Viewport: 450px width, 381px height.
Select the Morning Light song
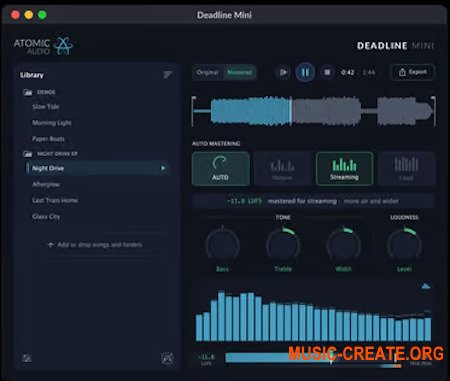pyautogui.click(x=52, y=123)
